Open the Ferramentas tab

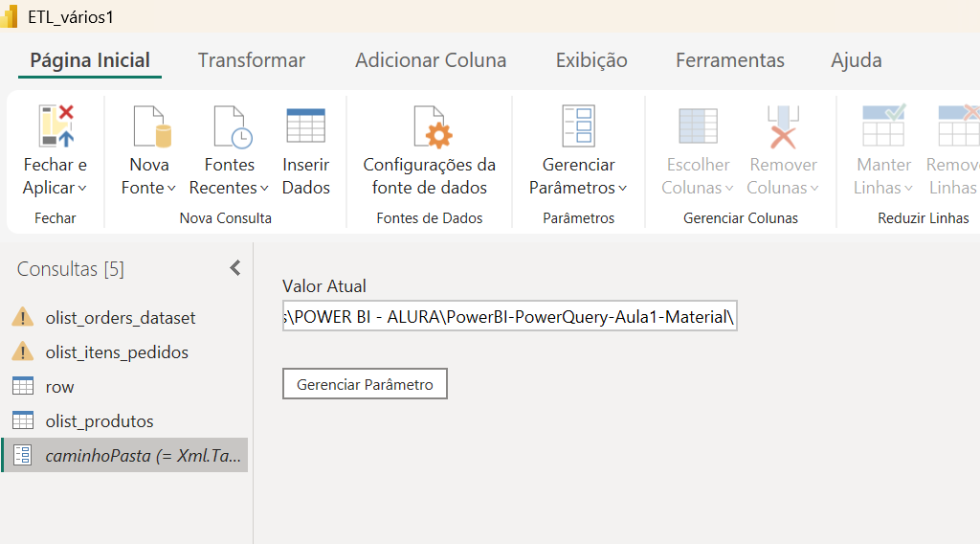coord(730,60)
